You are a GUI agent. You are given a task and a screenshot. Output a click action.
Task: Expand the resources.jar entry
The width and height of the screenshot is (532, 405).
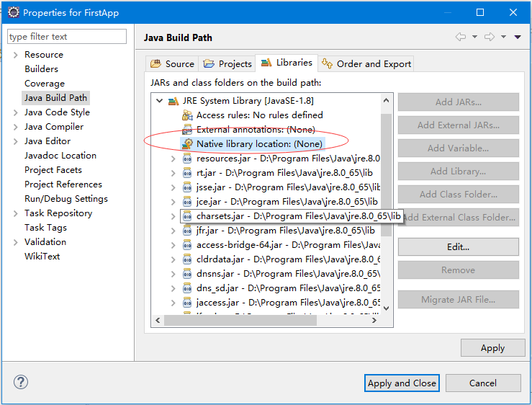click(173, 159)
